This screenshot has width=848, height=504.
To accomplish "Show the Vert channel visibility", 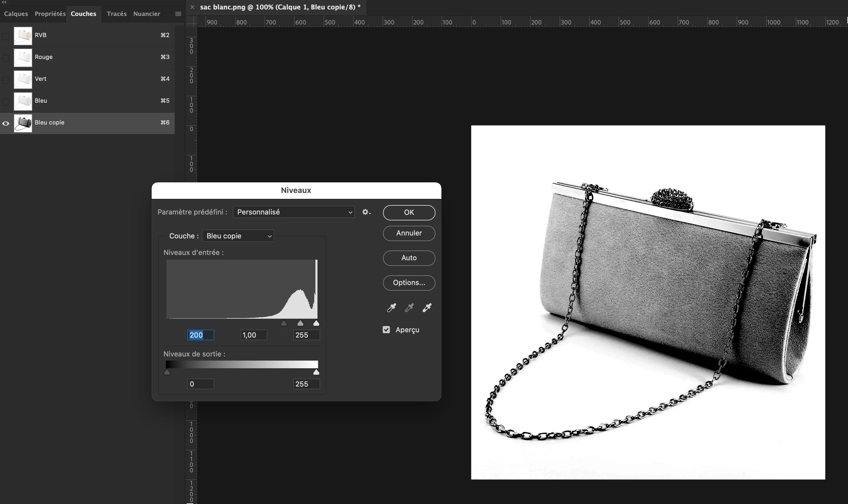I will tap(6, 80).
